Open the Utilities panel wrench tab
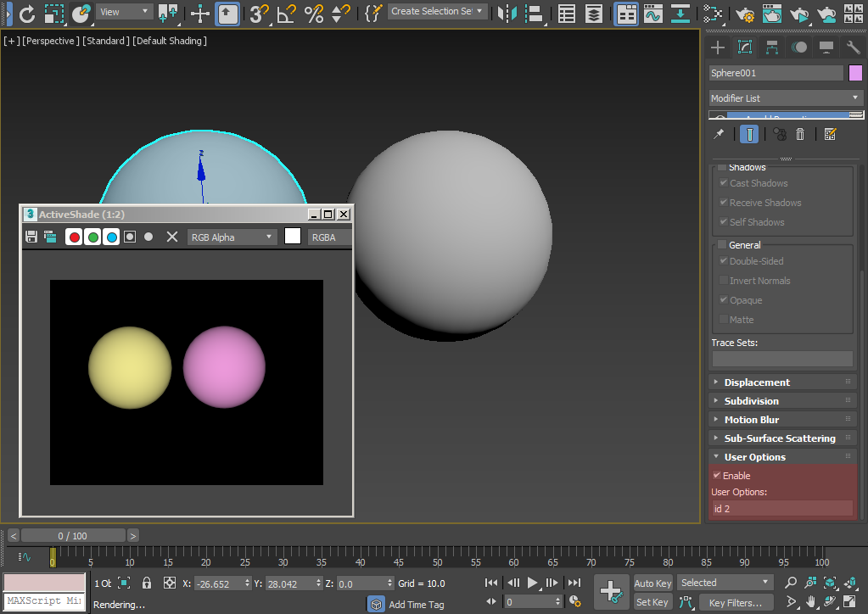868x614 pixels. (x=853, y=47)
